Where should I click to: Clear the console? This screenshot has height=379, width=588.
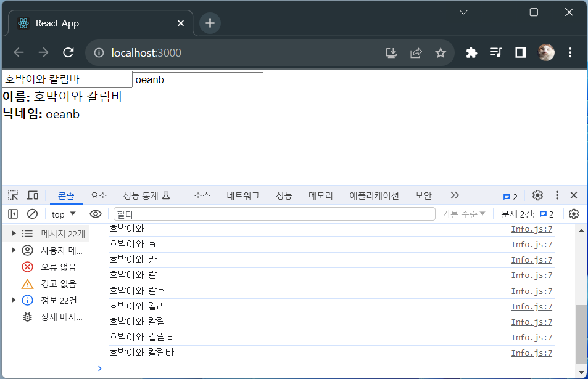[x=32, y=214]
